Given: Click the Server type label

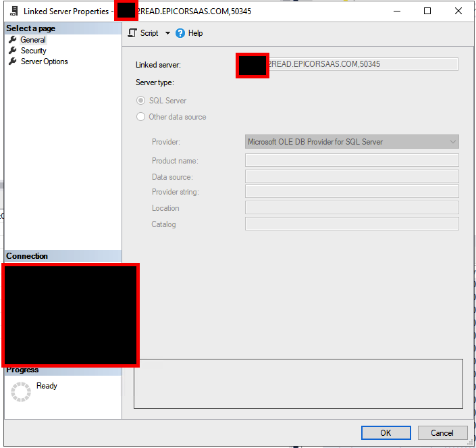Looking at the screenshot, I should coord(155,82).
